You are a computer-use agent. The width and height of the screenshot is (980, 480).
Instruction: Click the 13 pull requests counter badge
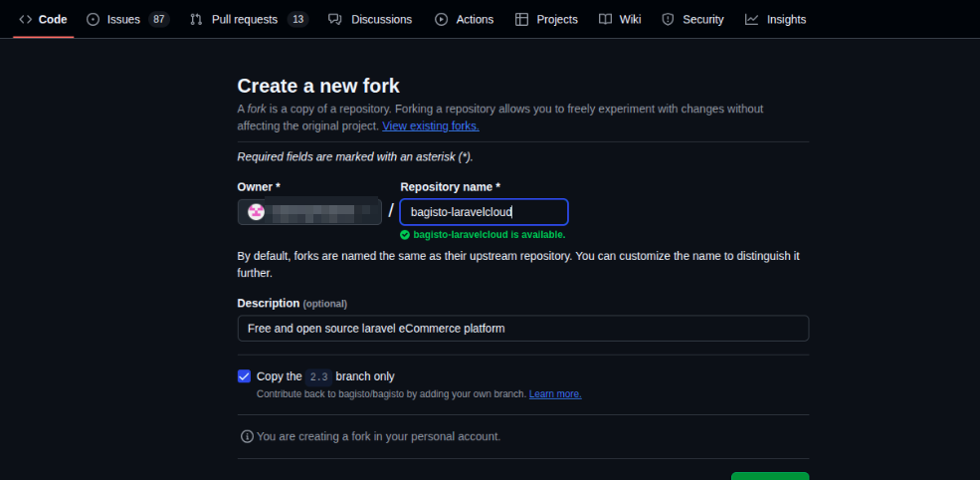(x=298, y=19)
